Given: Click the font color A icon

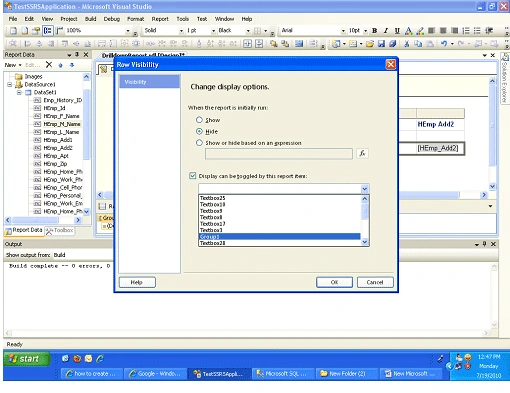Looking at the screenshot, I should point(408,31).
